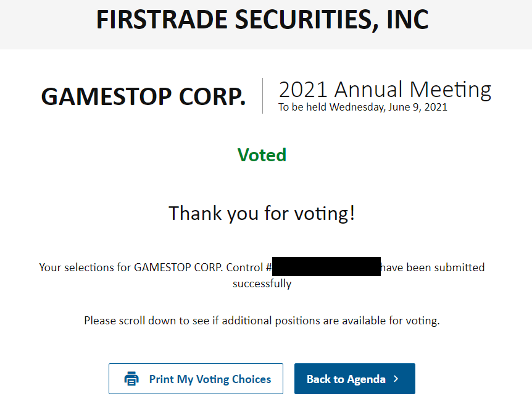The width and height of the screenshot is (532, 417).
Task: Click the 'Please scroll down' instruction line
Action: pos(262,321)
